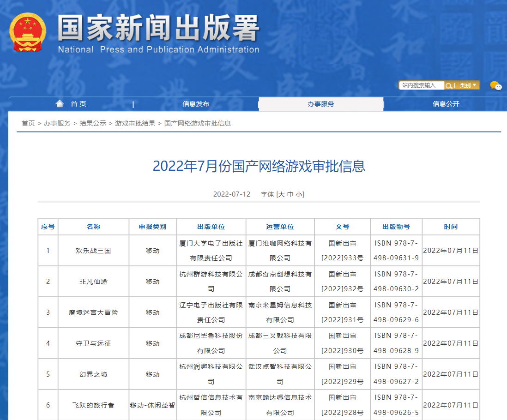This screenshot has width=507, height=420.
Task: Click 首页 in the breadcrumb trail
Action: point(28,123)
